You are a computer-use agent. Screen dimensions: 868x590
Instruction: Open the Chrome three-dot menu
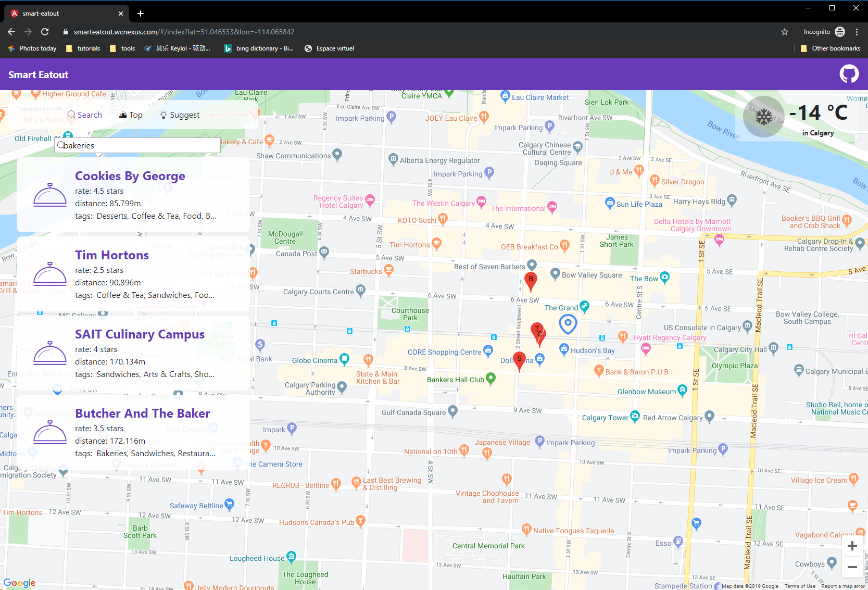coord(857,32)
